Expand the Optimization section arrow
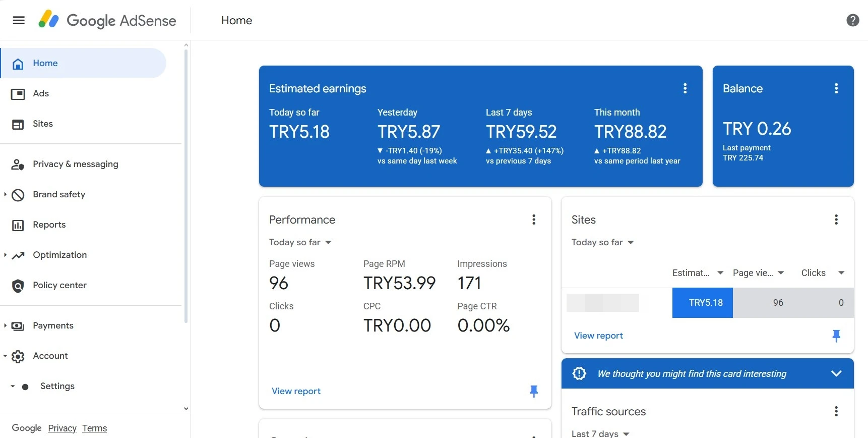Image resolution: width=868 pixels, height=438 pixels. [5, 255]
